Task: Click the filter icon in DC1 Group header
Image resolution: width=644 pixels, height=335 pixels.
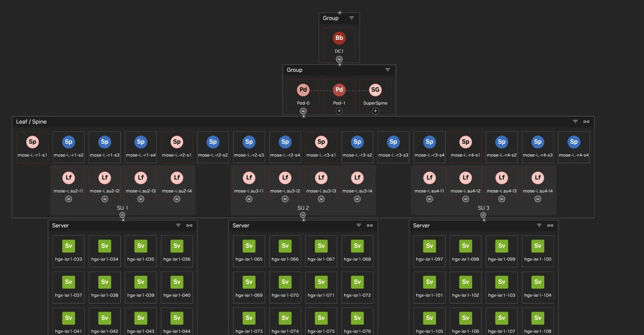Action: coord(352,18)
